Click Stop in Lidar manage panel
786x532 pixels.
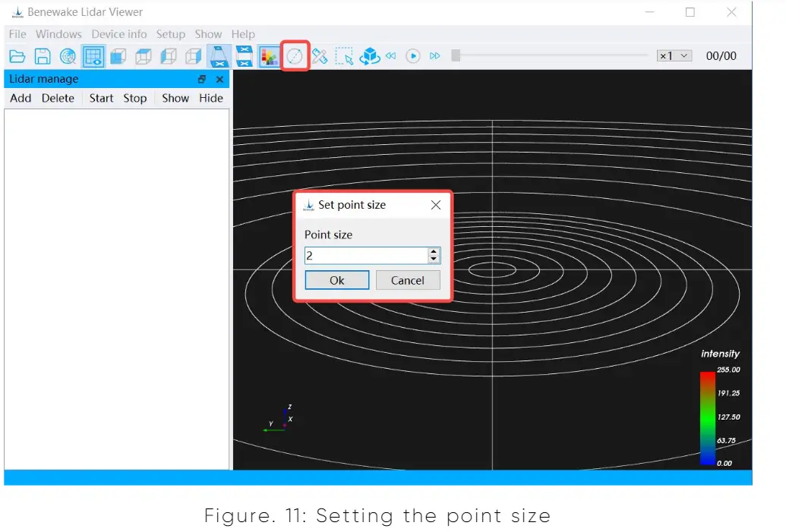coord(135,98)
